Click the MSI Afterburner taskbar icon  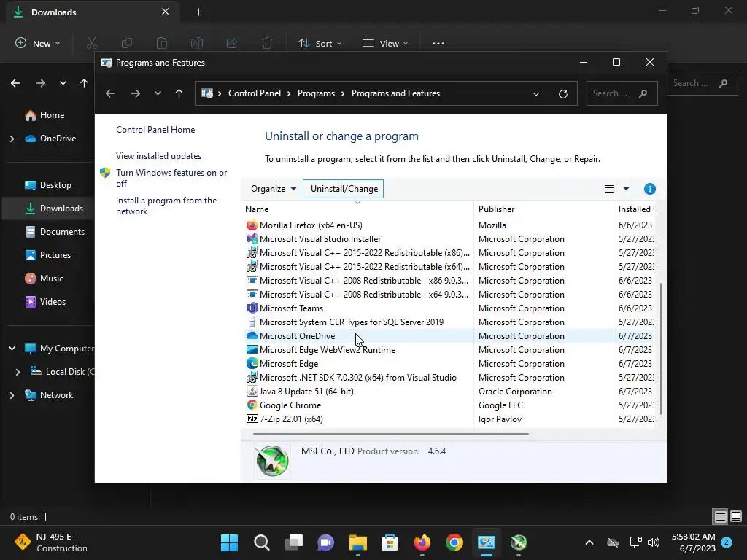[x=519, y=542]
